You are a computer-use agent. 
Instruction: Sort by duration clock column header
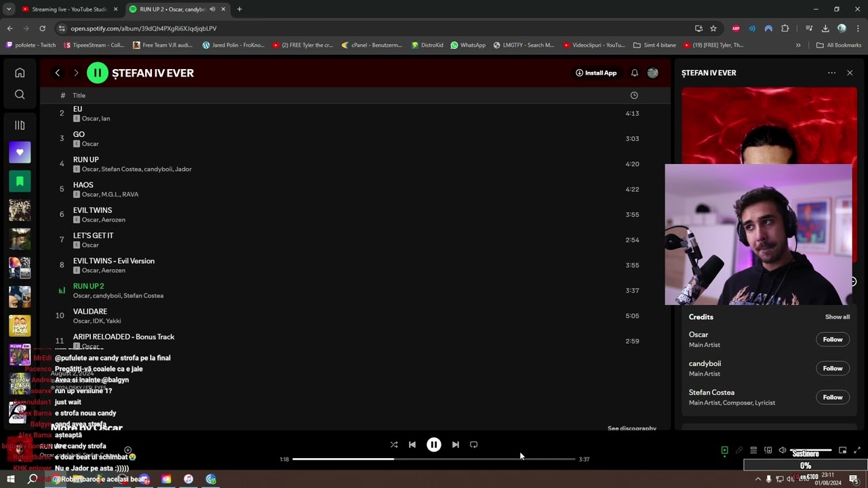[634, 96]
